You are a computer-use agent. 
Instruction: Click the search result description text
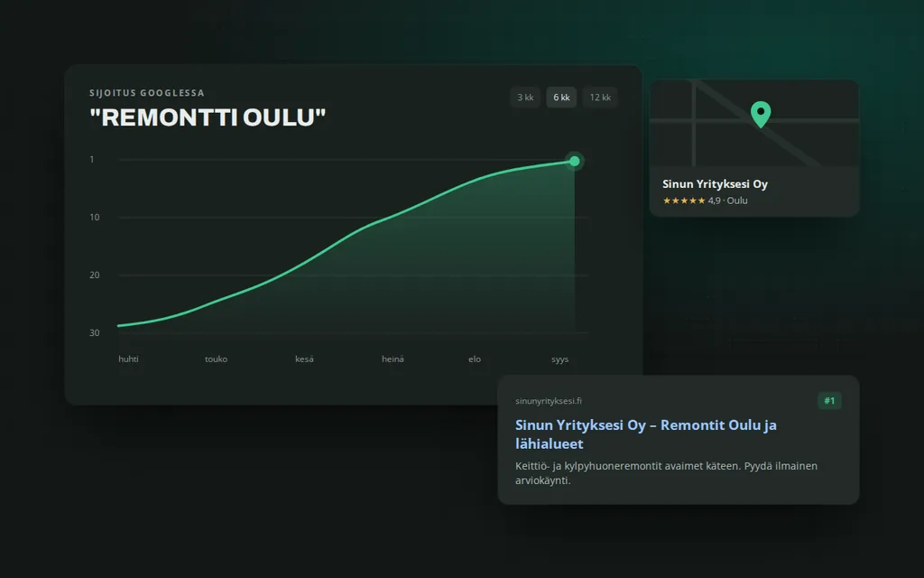(x=666, y=473)
